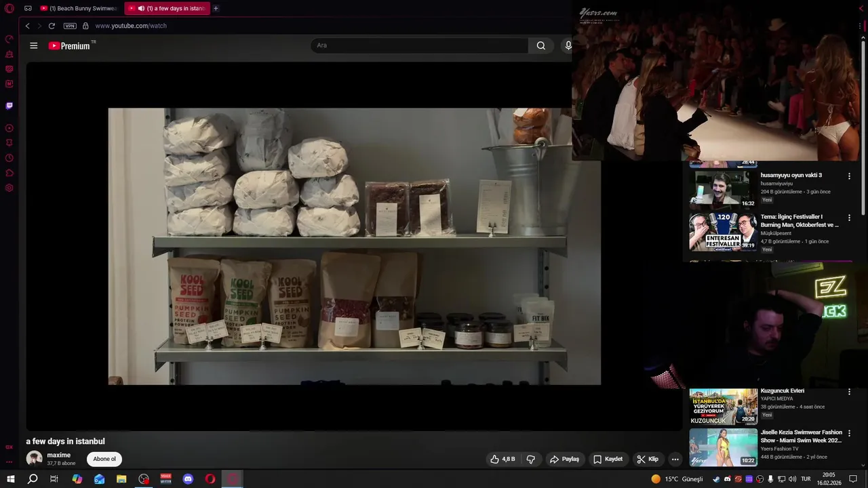The width and height of the screenshot is (868, 488).
Task: Open more actions three-dot under video
Action: click(x=675, y=459)
